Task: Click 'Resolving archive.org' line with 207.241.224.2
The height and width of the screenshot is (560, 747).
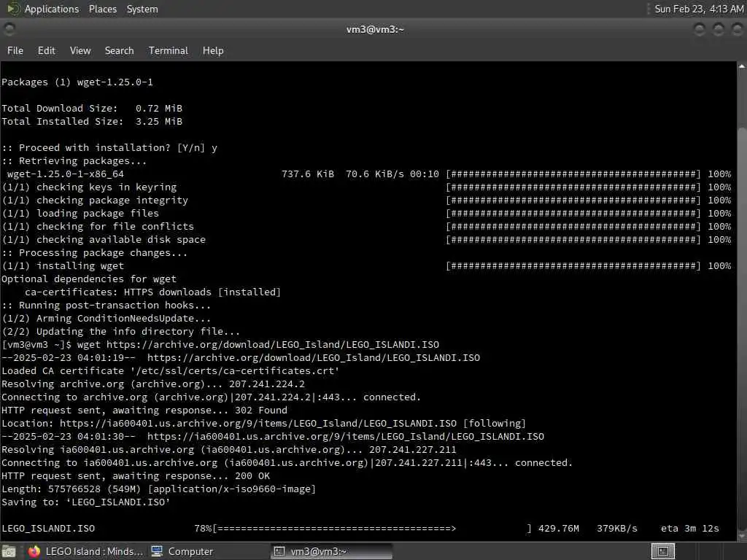Action: pyautogui.click(x=153, y=384)
